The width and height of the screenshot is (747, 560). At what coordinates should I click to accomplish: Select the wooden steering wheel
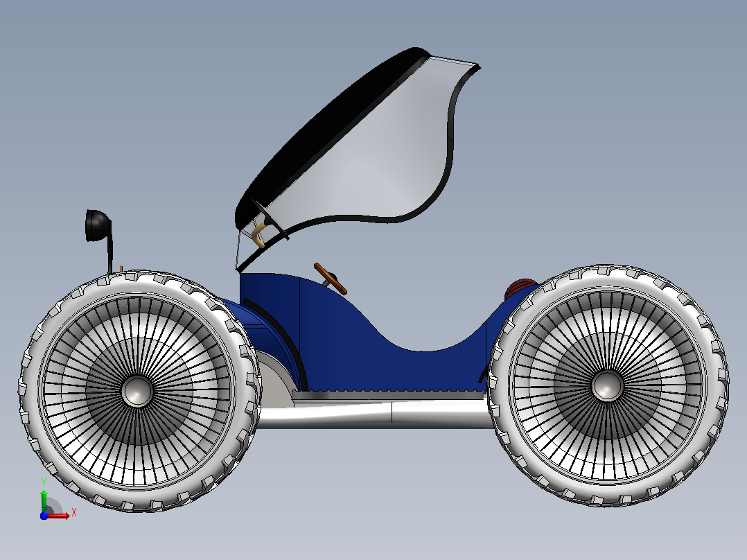[330, 279]
